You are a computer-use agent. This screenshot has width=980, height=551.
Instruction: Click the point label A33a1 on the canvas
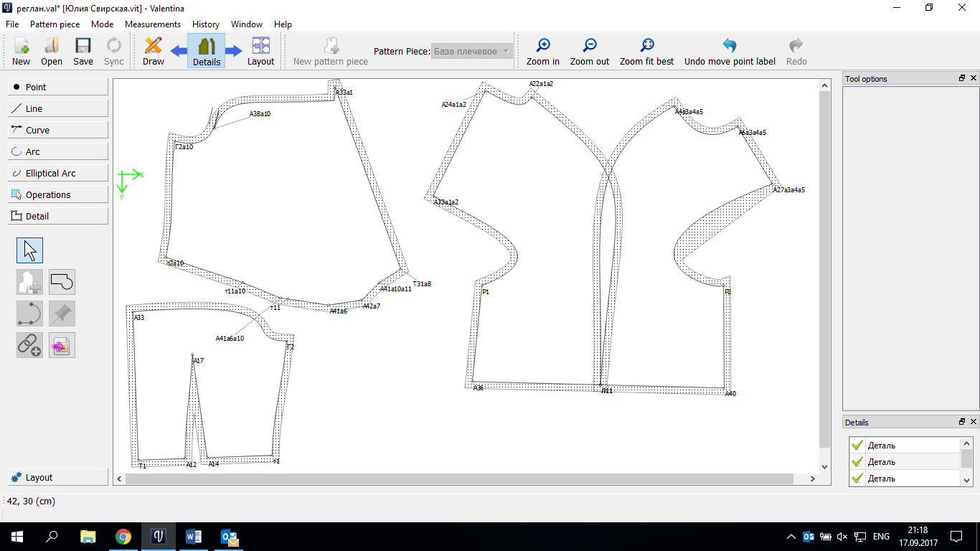click(345, 93)
